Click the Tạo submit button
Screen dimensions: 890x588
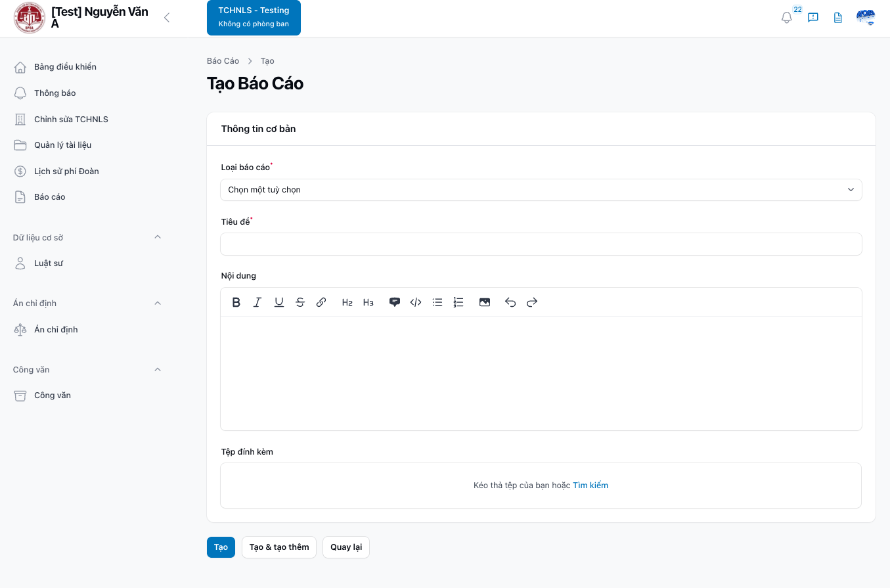tap(221, 547)
